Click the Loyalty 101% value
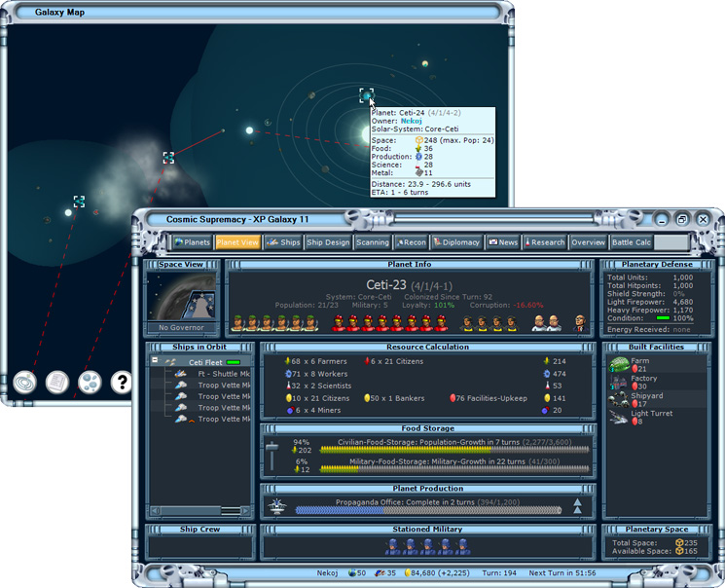The image size is (725, 588). (x=445, y=306)
